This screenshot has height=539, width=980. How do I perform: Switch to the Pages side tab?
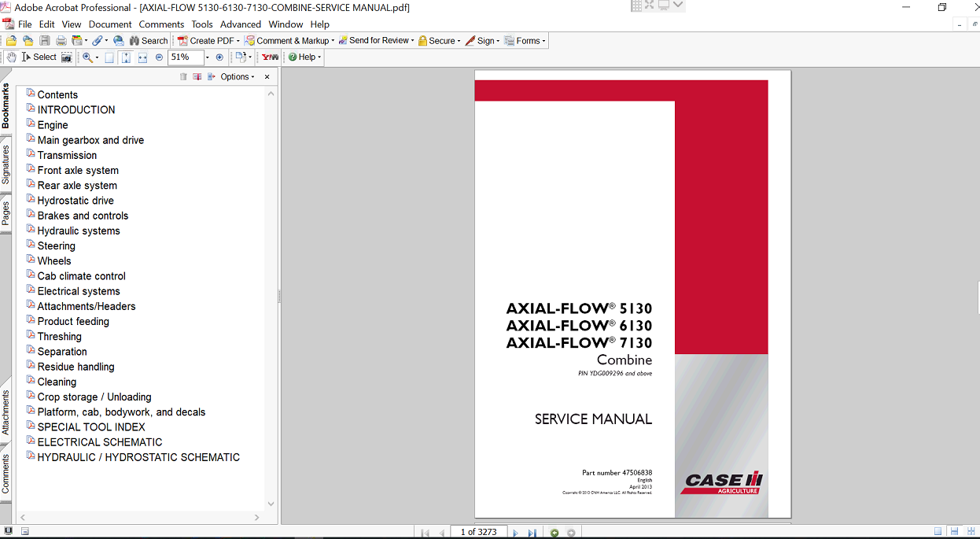tap(6, 213)
